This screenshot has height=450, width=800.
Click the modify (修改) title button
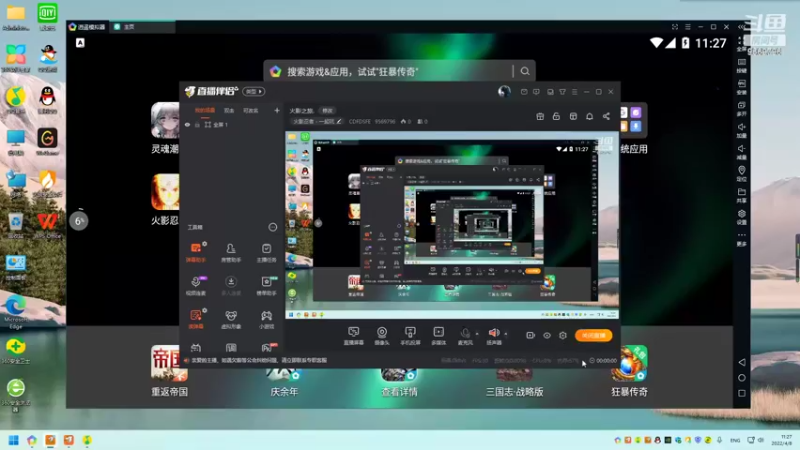point(327,110)
